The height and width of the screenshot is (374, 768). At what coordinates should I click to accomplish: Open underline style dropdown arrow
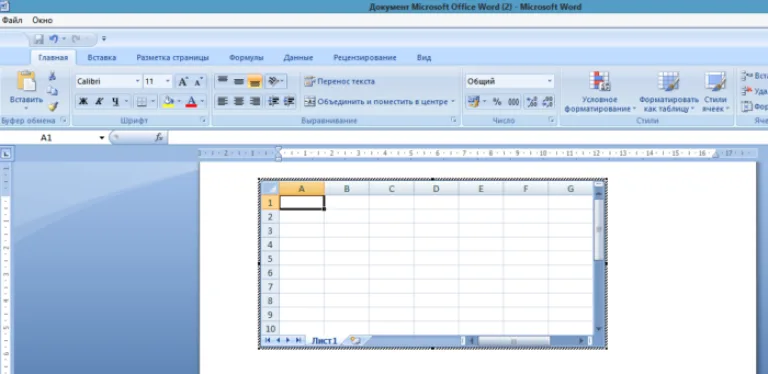126,102
